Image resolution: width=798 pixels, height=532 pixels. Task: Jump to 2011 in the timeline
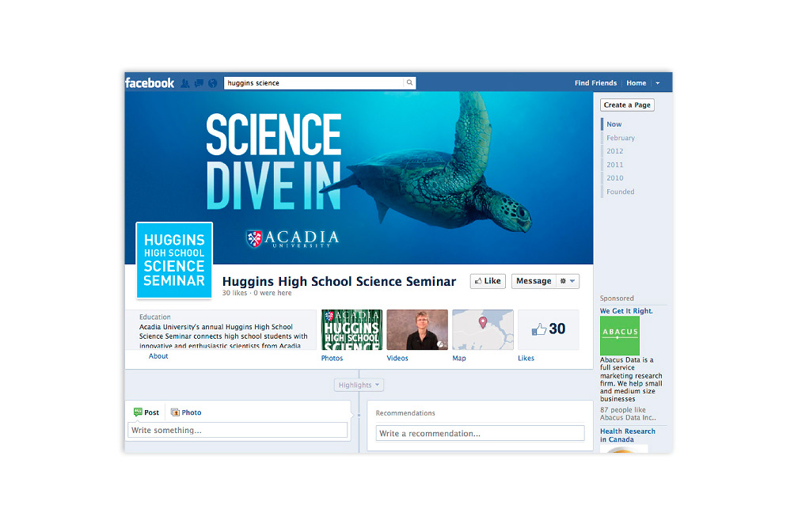click(615, 165)
